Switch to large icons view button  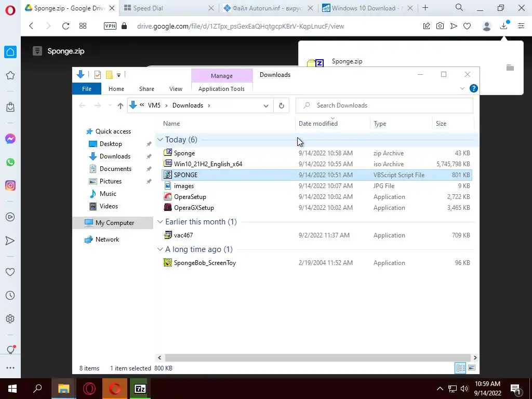pyautogui.click(x=472, y=368)
